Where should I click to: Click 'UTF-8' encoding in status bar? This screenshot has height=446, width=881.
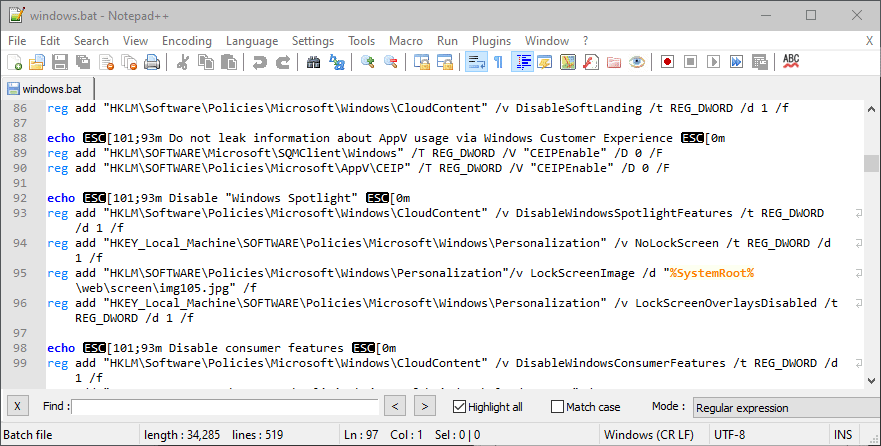729,435
